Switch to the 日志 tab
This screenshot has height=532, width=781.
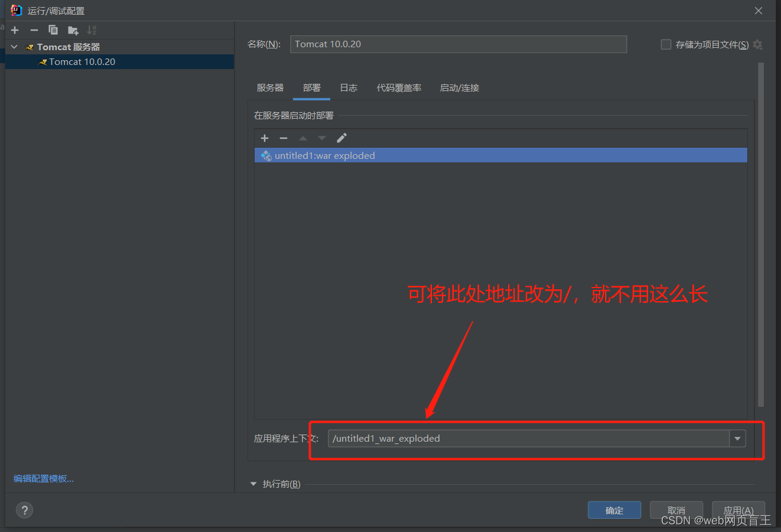(349, 88)
